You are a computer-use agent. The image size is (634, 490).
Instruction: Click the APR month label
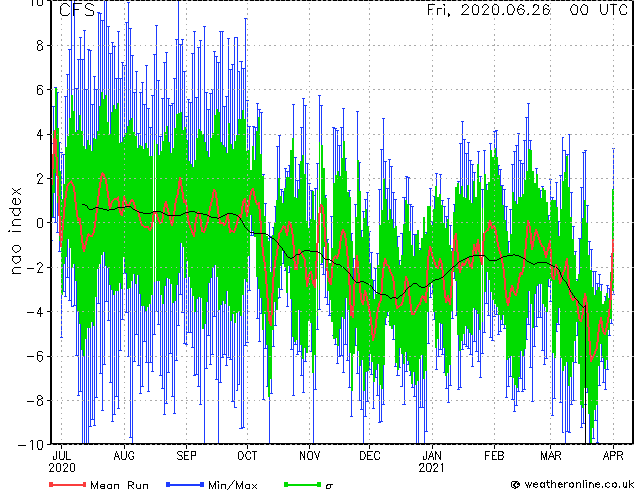613,456
